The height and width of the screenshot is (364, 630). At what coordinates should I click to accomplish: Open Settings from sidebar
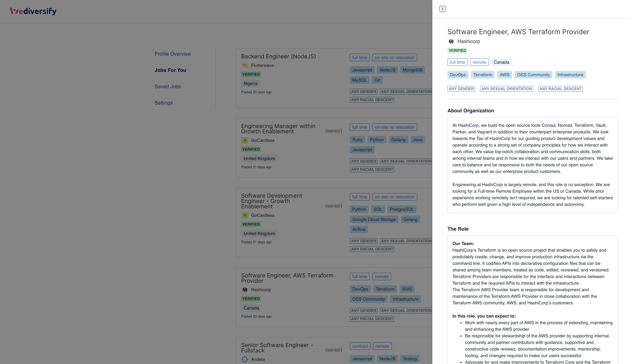coord(164,103)
